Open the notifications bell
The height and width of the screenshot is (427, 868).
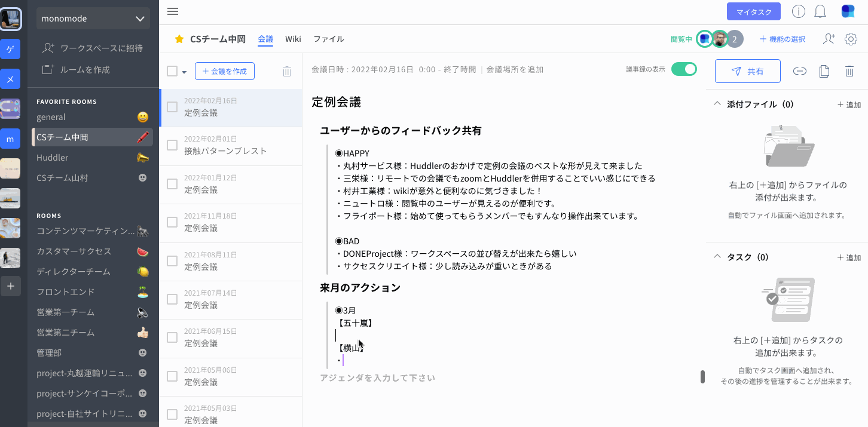click(x=820, y=11)
